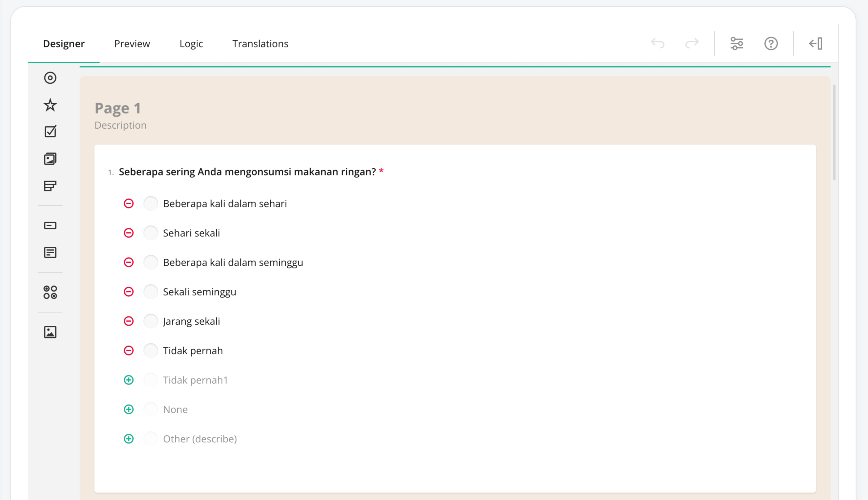Edit the page Description placeholder
This screenshot has height=500, width=868.
[120, 126]
